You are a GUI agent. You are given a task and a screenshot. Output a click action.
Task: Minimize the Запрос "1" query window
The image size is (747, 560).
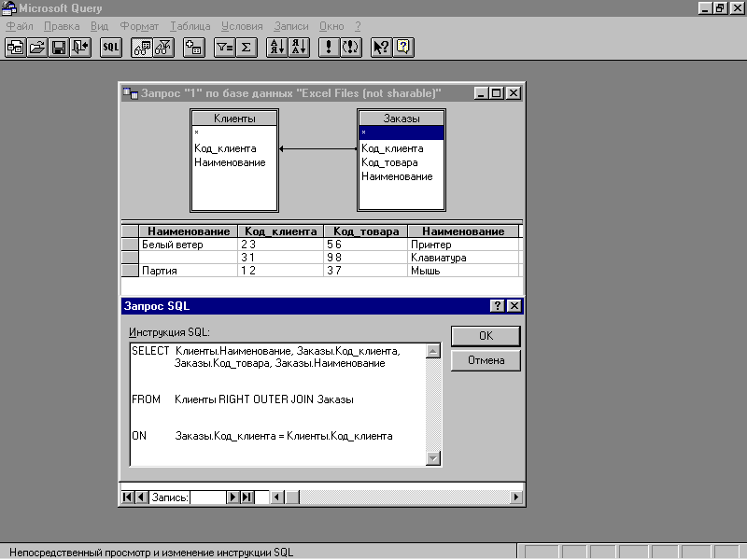pos(482,93)
